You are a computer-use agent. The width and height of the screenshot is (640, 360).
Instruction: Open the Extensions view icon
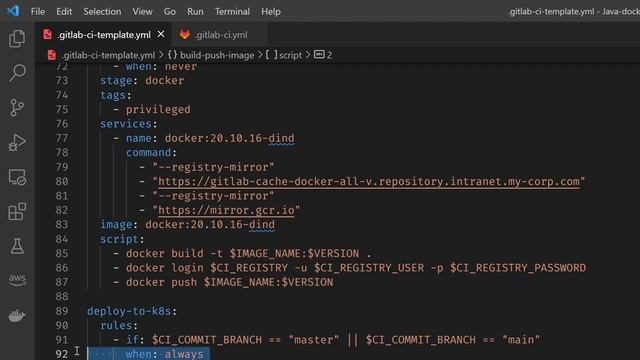coord(17,211)
